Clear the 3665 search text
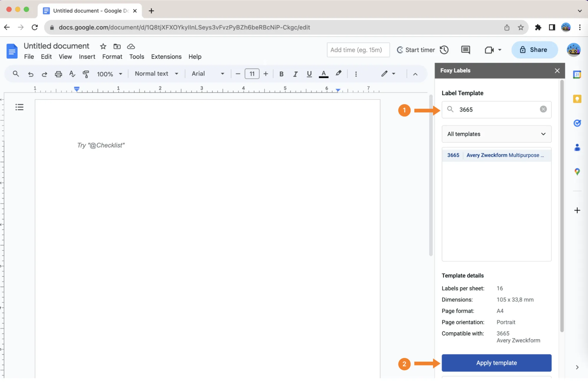 pyautogui.click(x=543, y=109)
